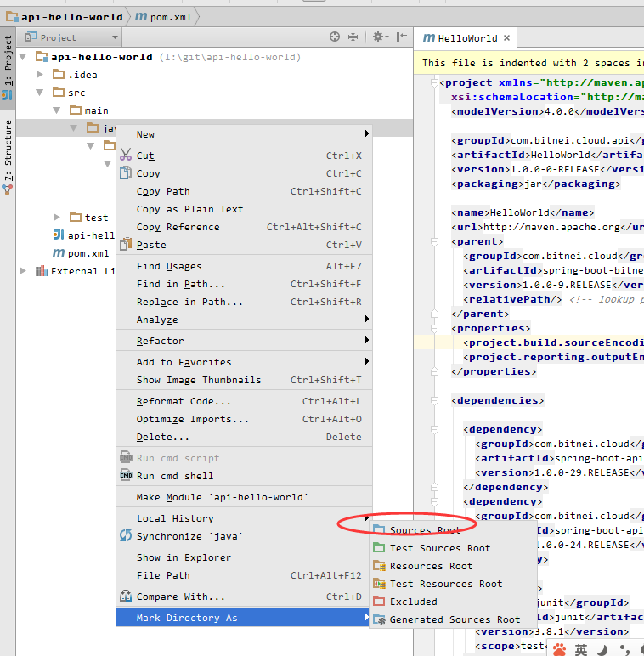
Task: Open the New submenu
Action: point(244,134)
